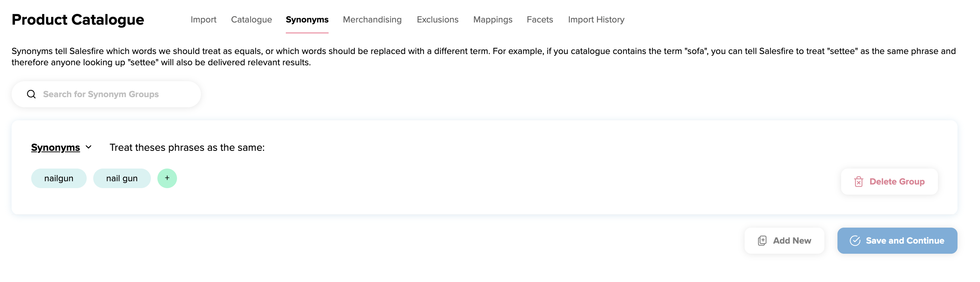Switch to the Import tab

tap(203, 19)
